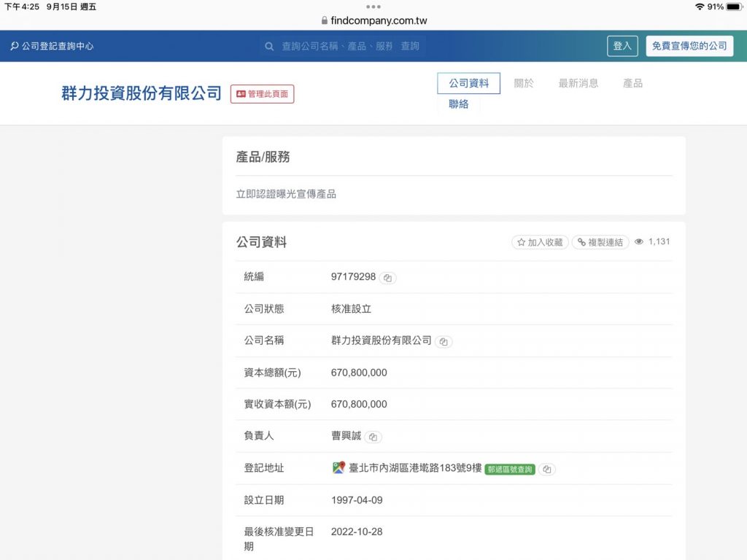This screenshot has width=747, height=560.
Task: Click the 複製連結 copy link button
Action: click(x=600, y=242)
